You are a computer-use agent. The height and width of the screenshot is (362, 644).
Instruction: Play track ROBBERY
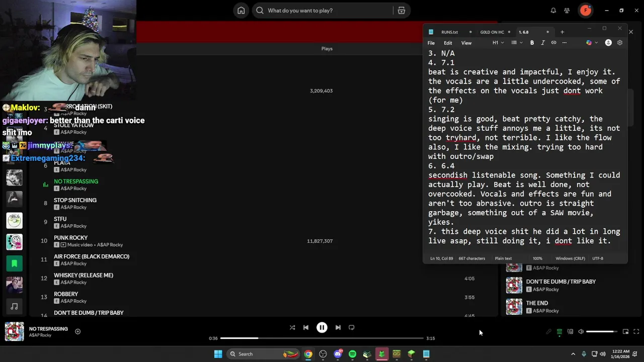(x=66, y=294)
